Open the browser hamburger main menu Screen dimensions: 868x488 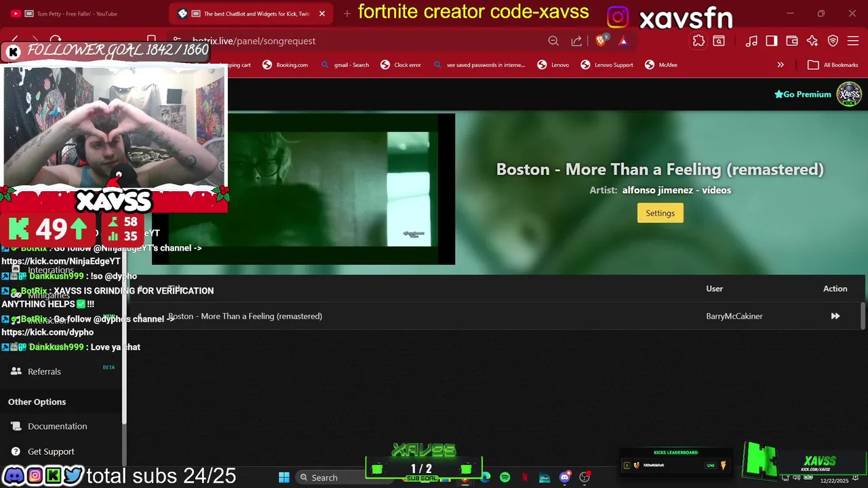click(853, 41)
